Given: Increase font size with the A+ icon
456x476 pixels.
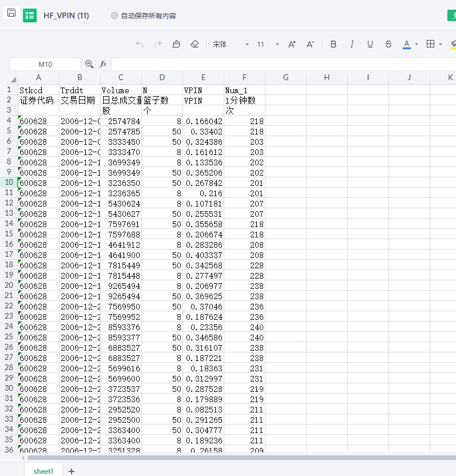Looking at the screenshot, I should 292,44.
